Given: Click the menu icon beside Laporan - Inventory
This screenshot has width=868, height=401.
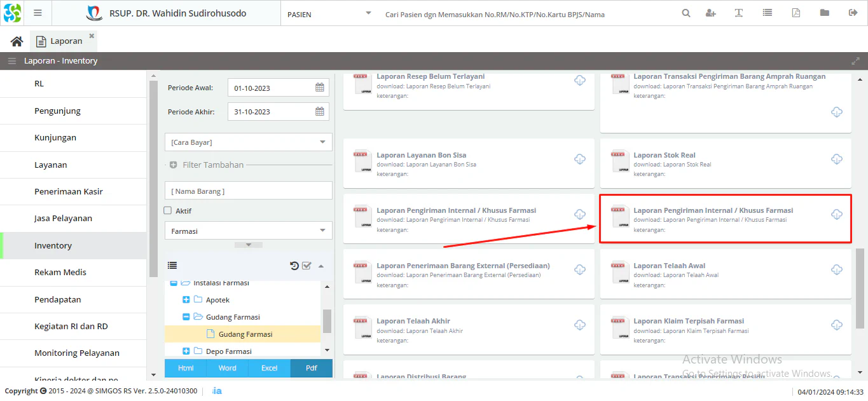Looking at the screenshot, I should pos(12,61).
